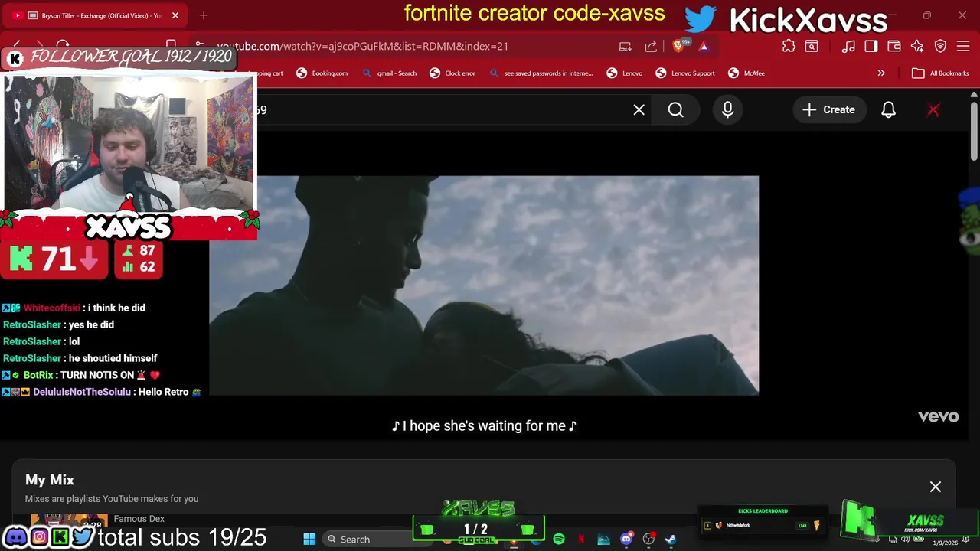
Task: Open a new tab with the plus button
Action: pyautogui.click(x=204, y=15)
